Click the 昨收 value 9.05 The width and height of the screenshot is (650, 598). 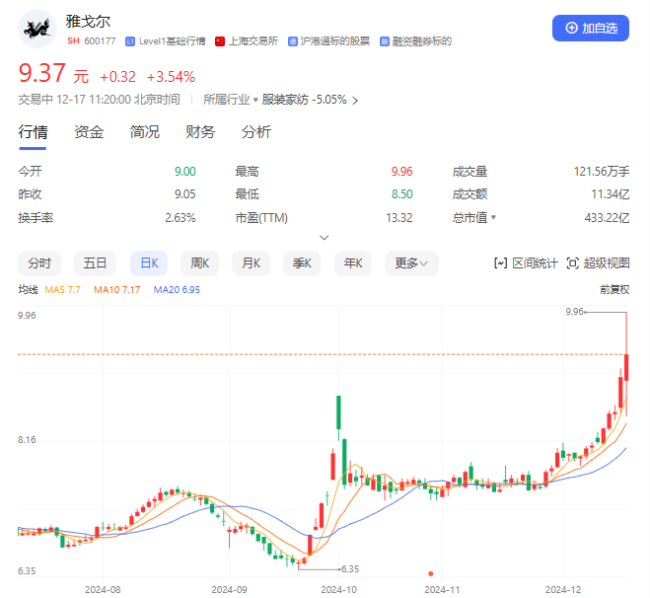coord(185,194)
